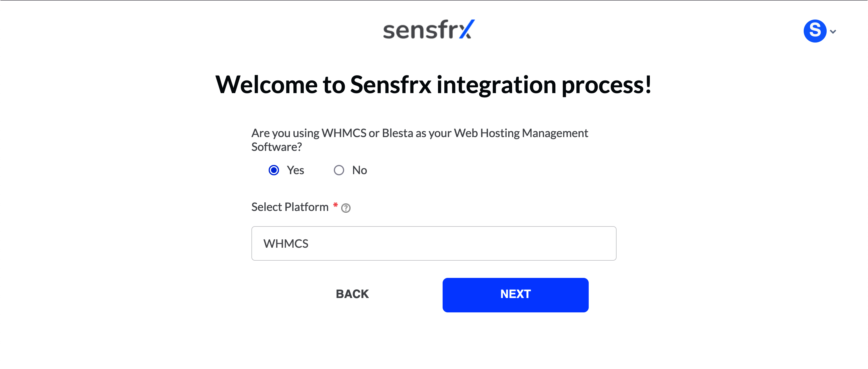Viewport: 868px width, 369px height.
Task: Click the welcome heading text
Action: click(433, 85)
